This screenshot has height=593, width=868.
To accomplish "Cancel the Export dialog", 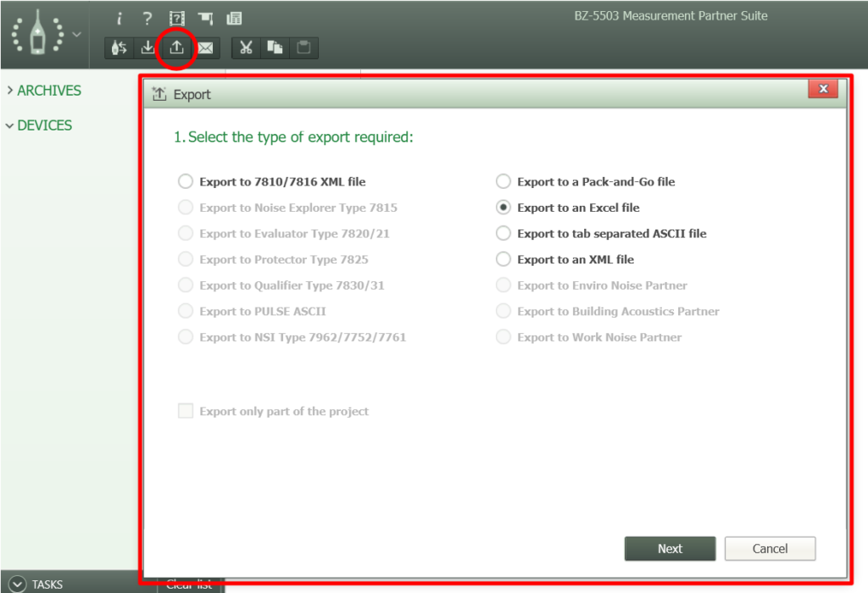I will point(770,548).
